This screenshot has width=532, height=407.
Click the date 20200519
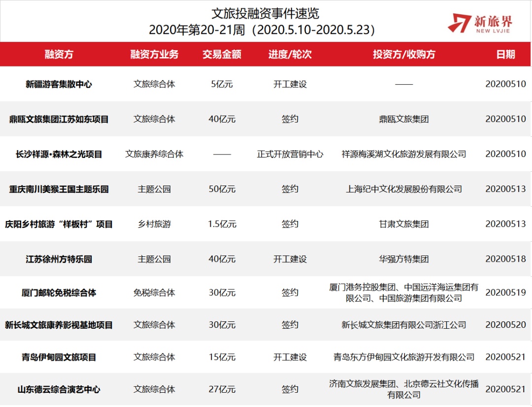(x=505, y=292)
